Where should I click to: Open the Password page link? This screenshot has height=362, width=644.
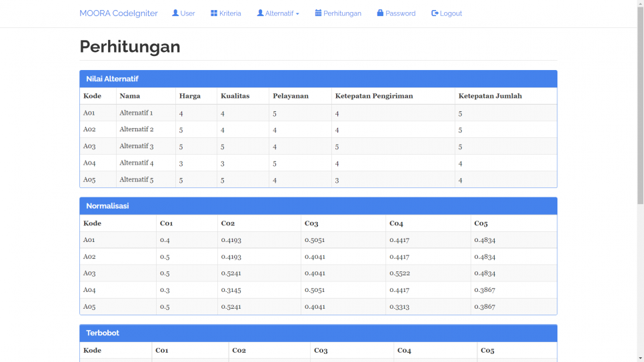(400, 13)
